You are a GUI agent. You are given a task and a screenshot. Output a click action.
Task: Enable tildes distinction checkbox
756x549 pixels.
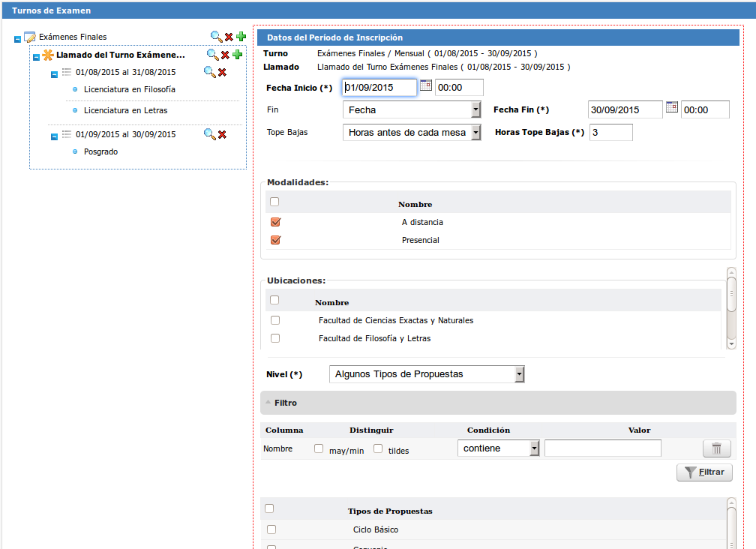[x=378, y=448]
